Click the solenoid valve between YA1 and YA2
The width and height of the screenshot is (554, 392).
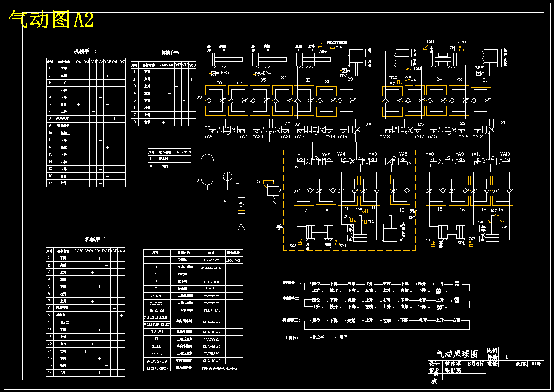(x=315, y=162)
